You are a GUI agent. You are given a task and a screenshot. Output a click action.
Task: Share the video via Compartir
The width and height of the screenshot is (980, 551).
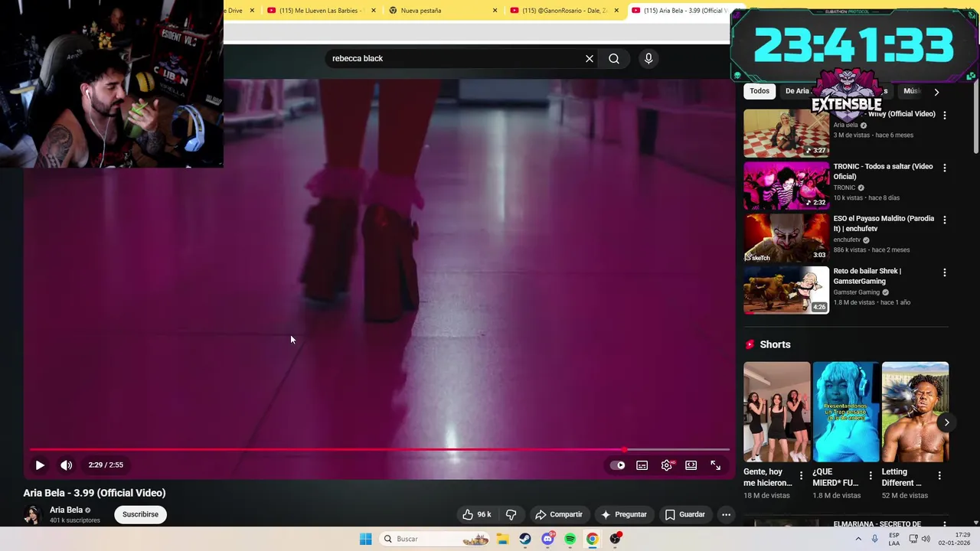click(x=559, y=514)
